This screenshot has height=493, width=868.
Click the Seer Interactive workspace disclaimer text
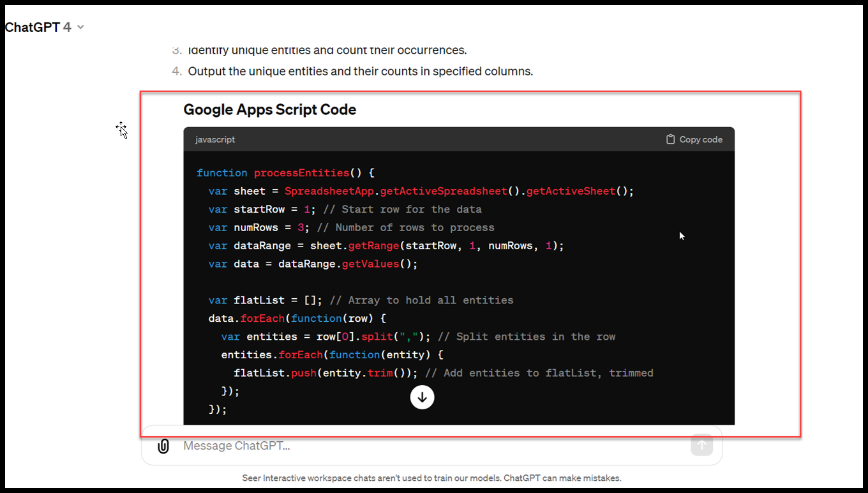431,478
